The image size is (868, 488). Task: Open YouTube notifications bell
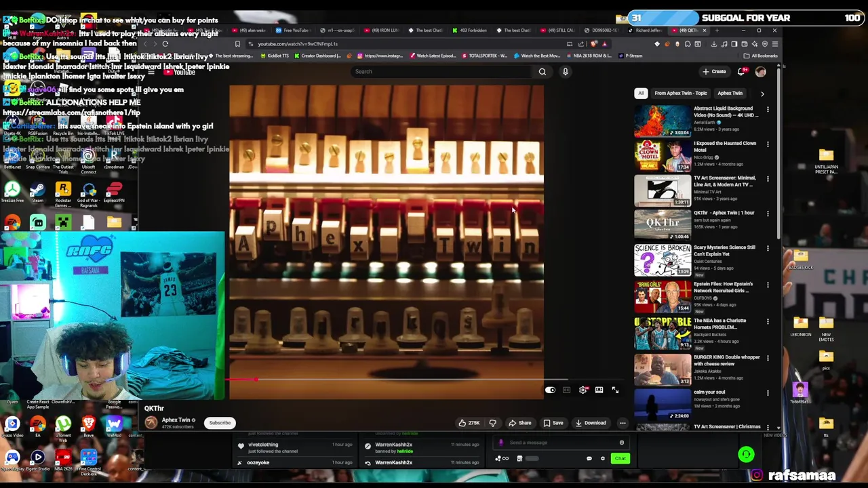[743, 71]
